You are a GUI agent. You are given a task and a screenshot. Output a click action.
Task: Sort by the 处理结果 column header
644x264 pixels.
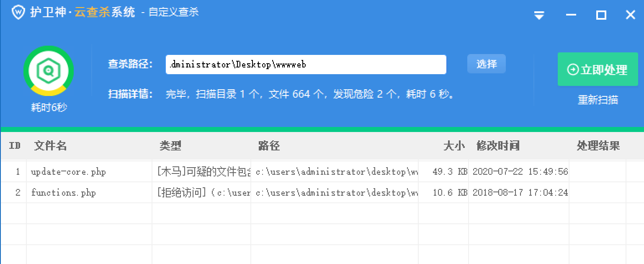598,146
